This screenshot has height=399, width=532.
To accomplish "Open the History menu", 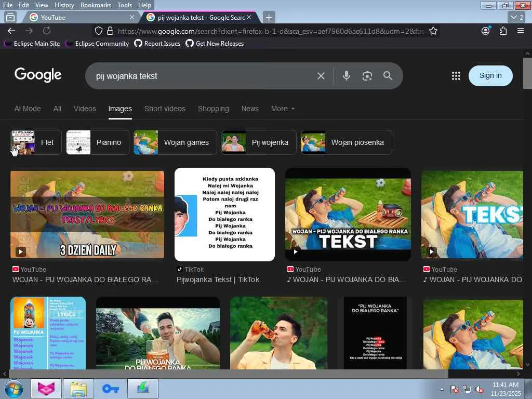I will (64, 5).
